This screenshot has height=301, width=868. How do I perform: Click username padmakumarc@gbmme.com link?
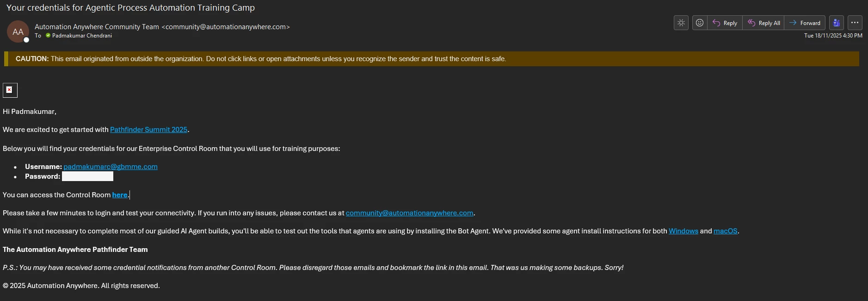pyautogui.click(x=111, y=167)
